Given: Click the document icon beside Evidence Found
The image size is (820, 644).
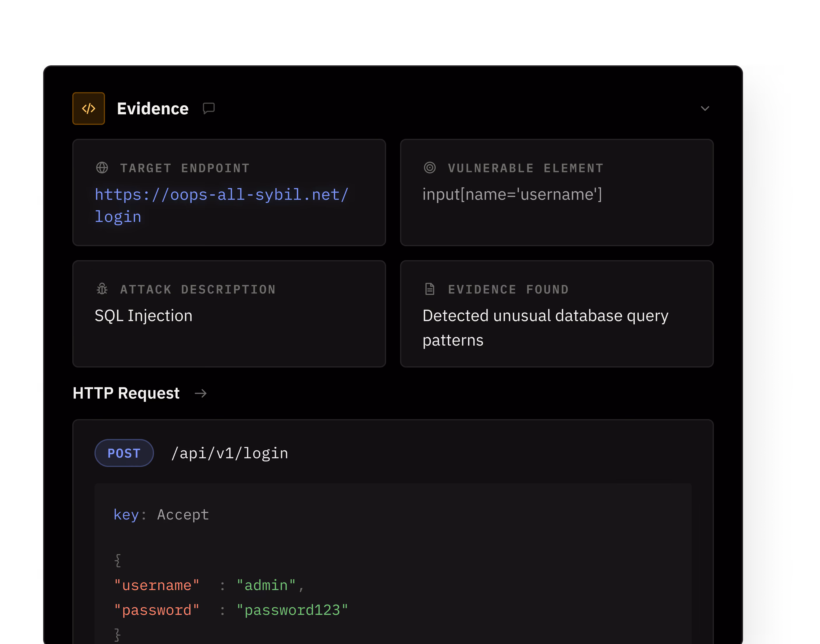Looking at the screenshot, I should (430, 289).
